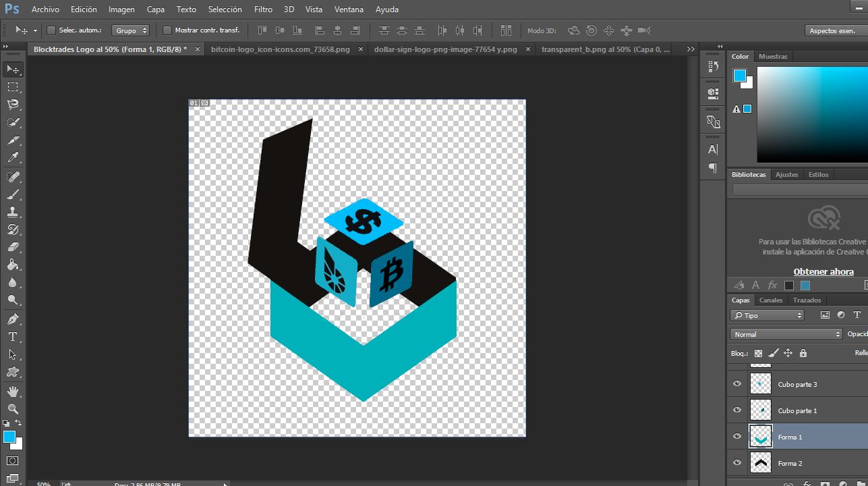This screenshot has width=868, height=486.
Task: Select the Zoom tool
Action: point(13,408)
